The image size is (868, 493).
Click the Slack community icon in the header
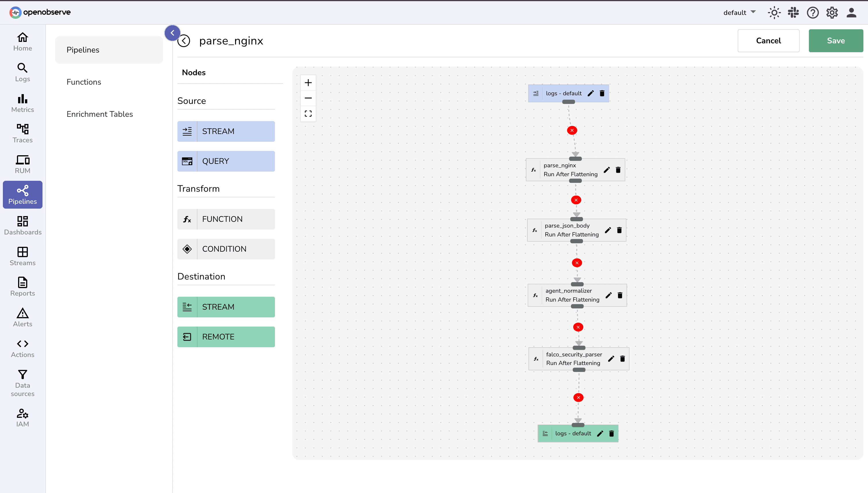click(x=793, y=13)
